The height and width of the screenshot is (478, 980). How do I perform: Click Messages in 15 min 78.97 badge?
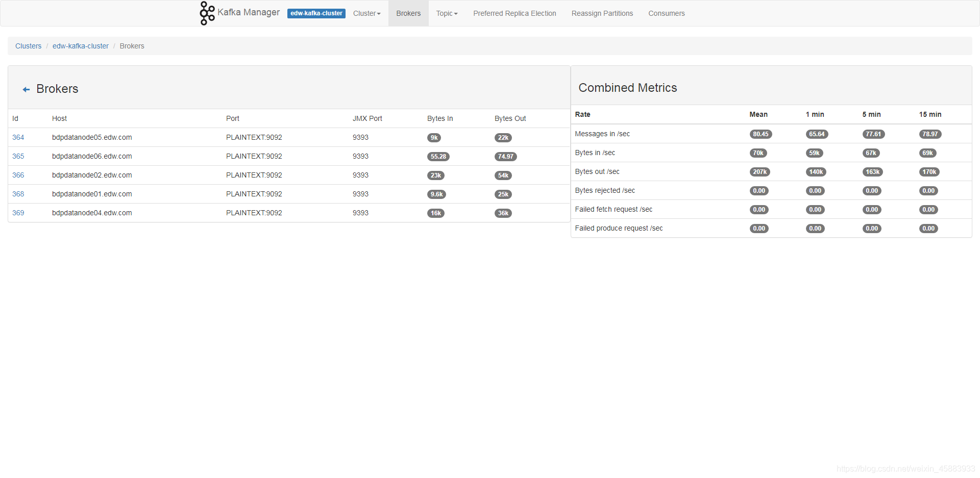pos(930,134)
